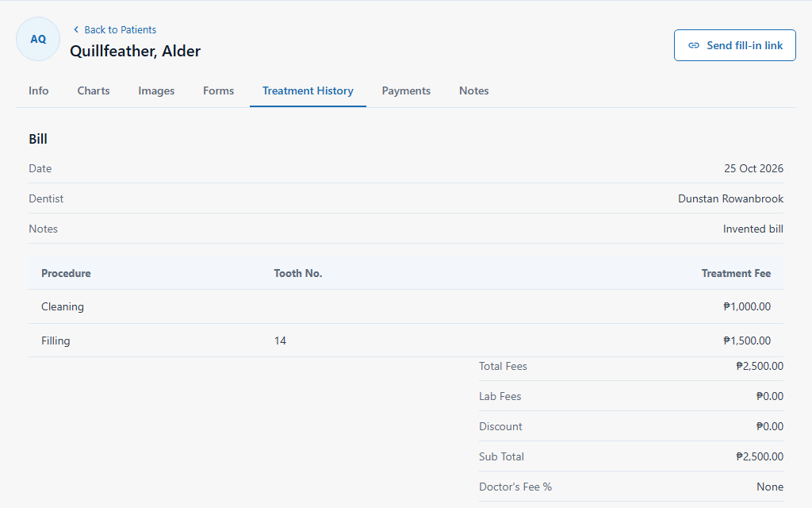Click the Total Fees amount ₱2,500.00
Screen dimensions: 812x508
pos(759,366)
